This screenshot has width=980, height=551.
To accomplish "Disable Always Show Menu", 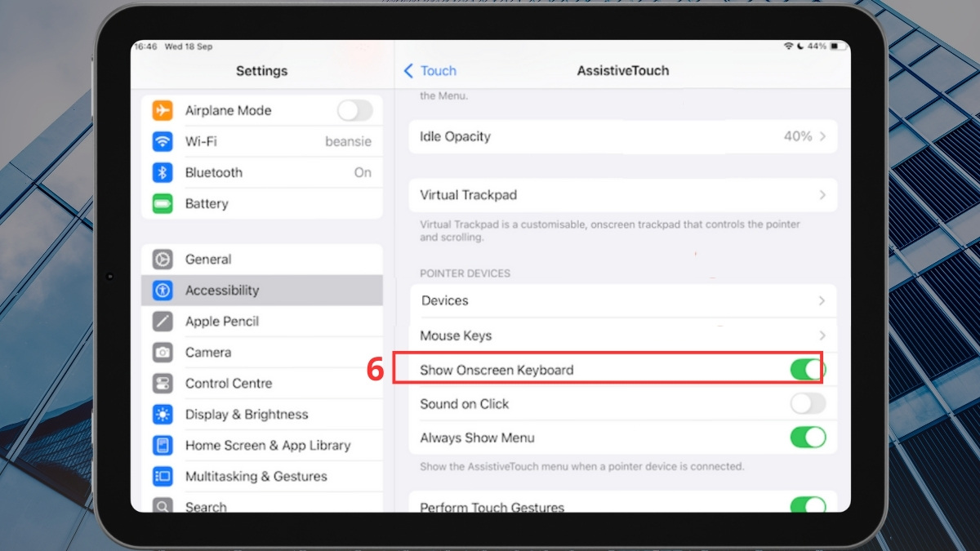I will coord(808,438).
